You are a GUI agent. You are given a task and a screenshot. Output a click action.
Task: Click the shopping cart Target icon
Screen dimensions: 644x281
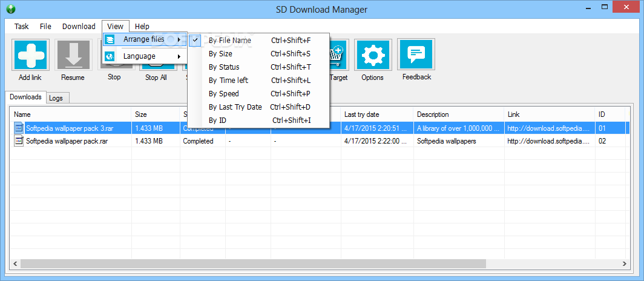[x=339, y=55]
